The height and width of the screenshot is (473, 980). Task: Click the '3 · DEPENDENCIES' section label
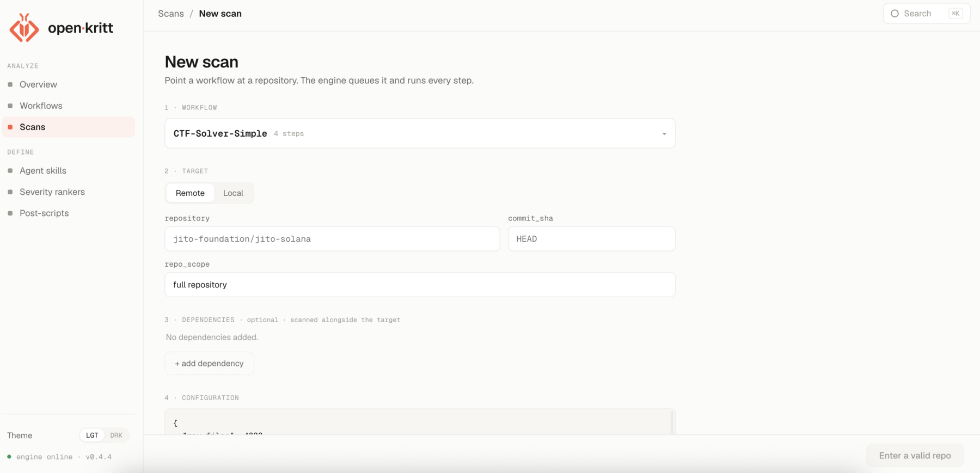(x=199, y=320)
